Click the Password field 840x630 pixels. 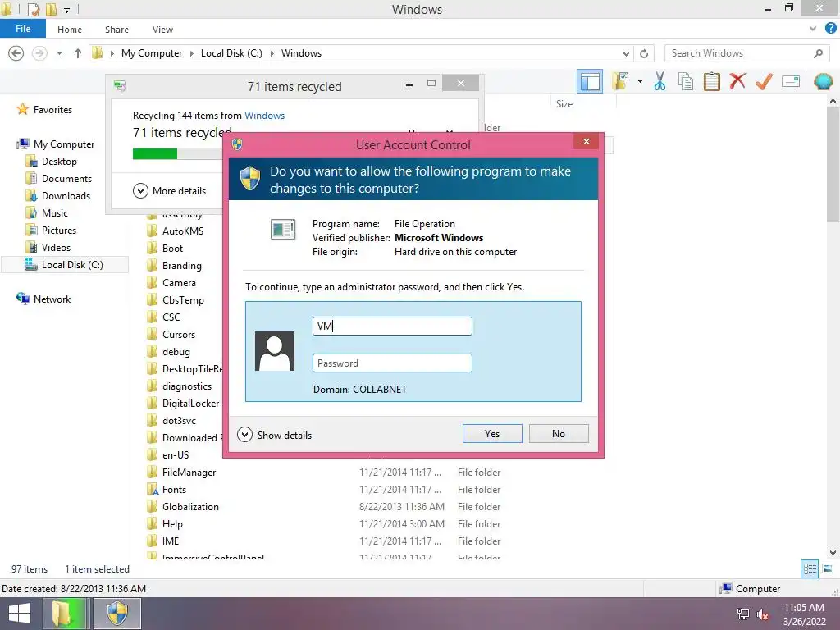(392, 363)
